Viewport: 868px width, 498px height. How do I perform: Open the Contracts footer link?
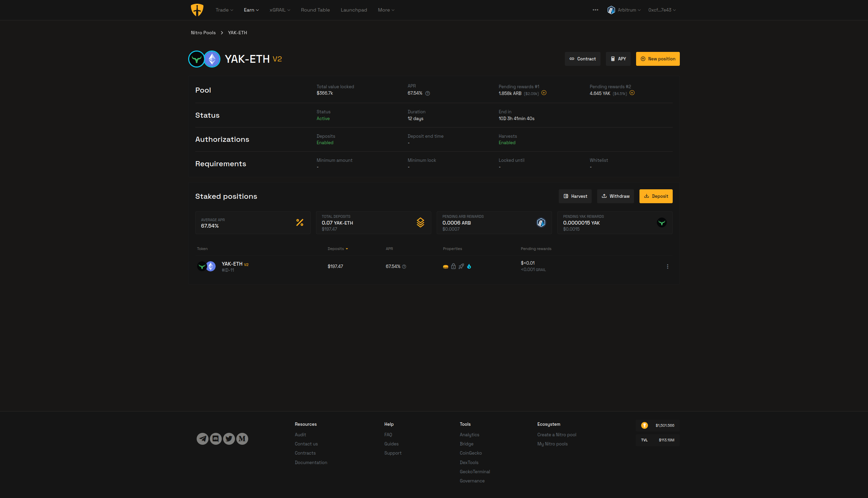point(305,453)
